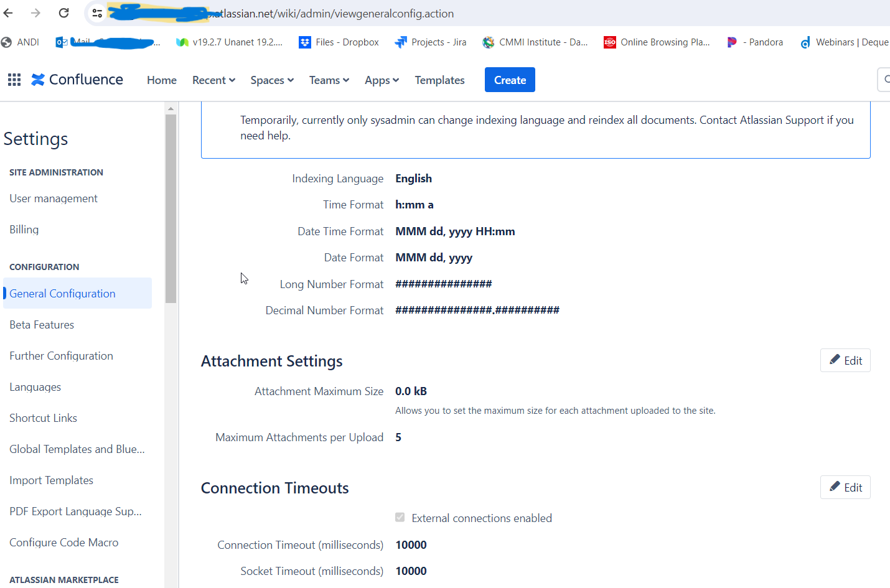
Task: Open Shortcut Links in the sidebar
Action: (44, 418)
